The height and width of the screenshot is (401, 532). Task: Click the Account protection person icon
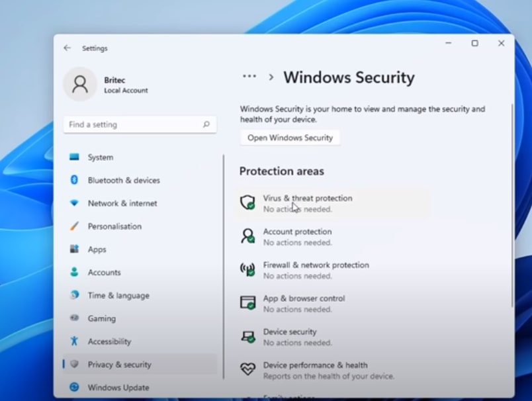pyautogui.click(x=247, y=236)
